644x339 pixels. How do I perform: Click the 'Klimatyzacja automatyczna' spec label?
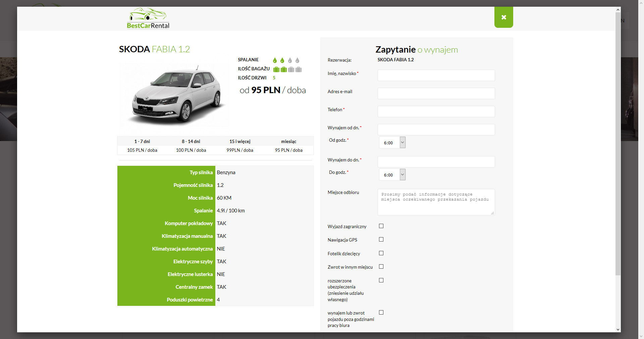(x=182, y=249)
